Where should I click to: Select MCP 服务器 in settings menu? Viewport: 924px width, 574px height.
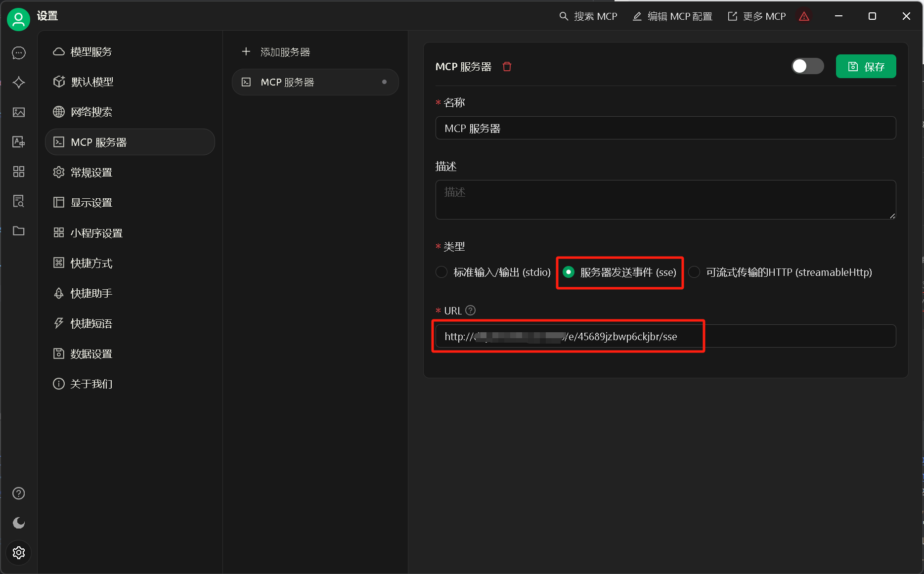pos(130,142)
